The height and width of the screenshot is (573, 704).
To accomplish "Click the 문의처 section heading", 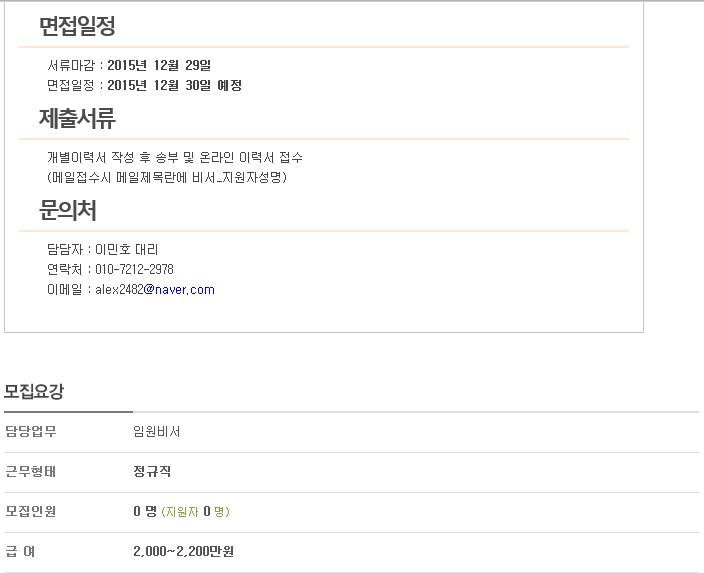I will click(x=68, y=210).
